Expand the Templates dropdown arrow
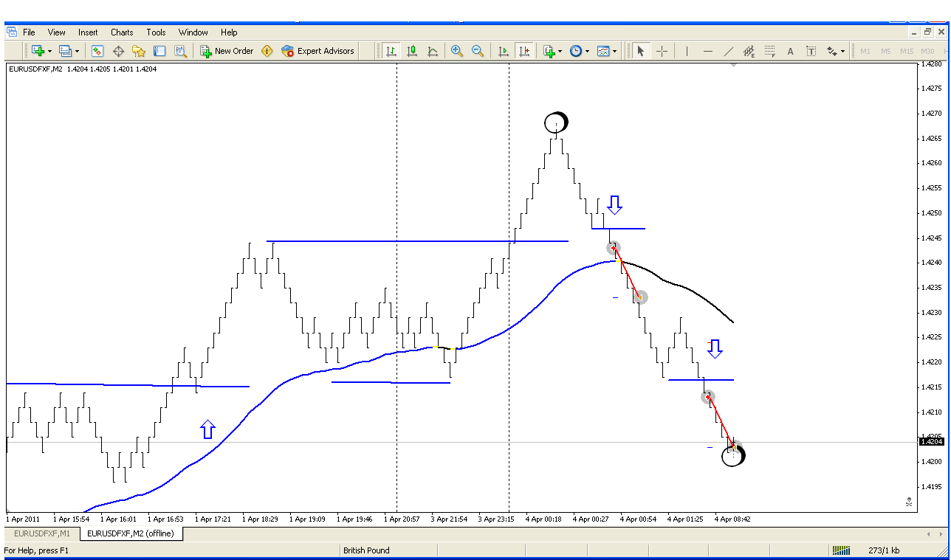The image size is (951, 560). [x=614, y=51]
